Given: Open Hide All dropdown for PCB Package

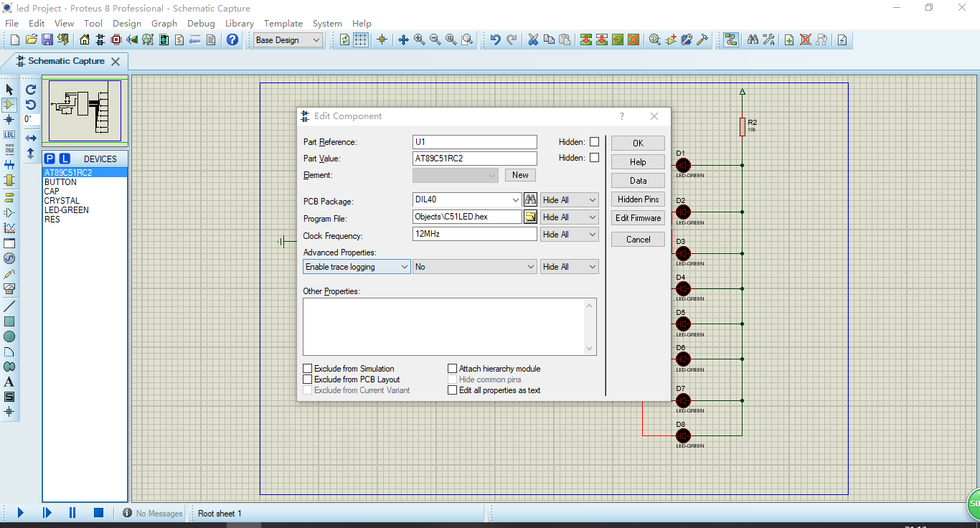Looking at the screenshot, I should (570, 200).
